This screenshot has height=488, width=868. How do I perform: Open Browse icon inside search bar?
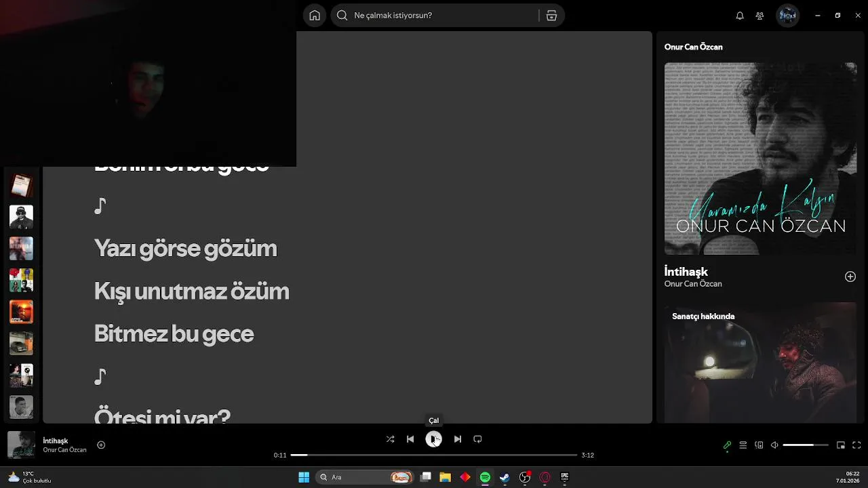coord(551,16)
